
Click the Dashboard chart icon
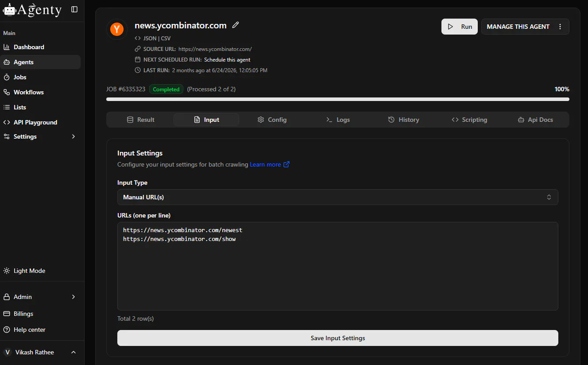point(7,47)
